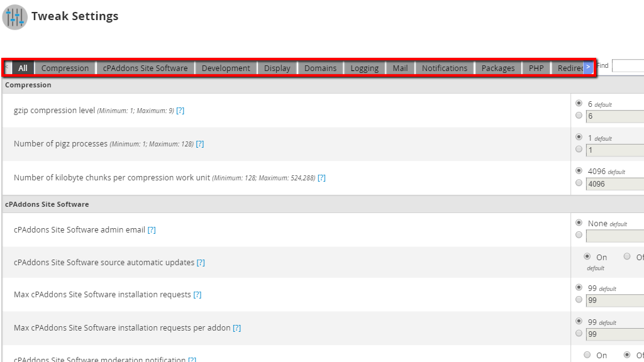Open help for source automatic updates
This screenshot has width=644, height=362.
click(201, 263)
